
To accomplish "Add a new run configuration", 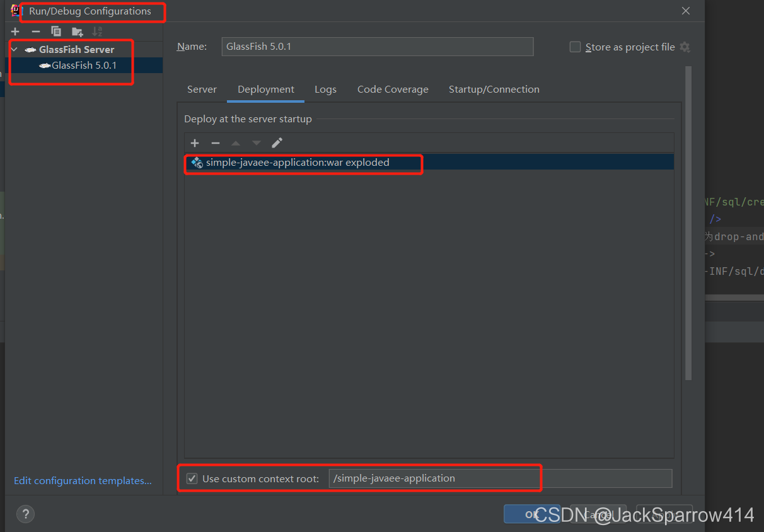I will (x=15, y=32).
